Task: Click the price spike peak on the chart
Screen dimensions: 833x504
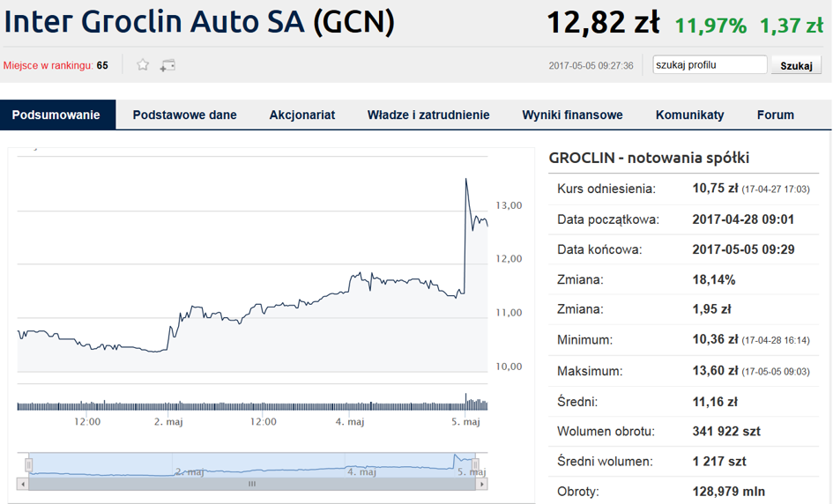Action: point(466,180)
